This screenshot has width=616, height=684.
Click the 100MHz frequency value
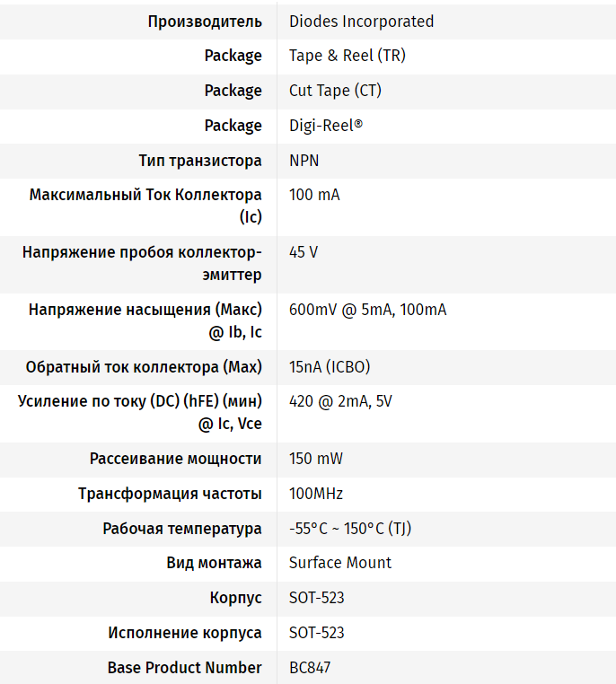tap(316, 494)
